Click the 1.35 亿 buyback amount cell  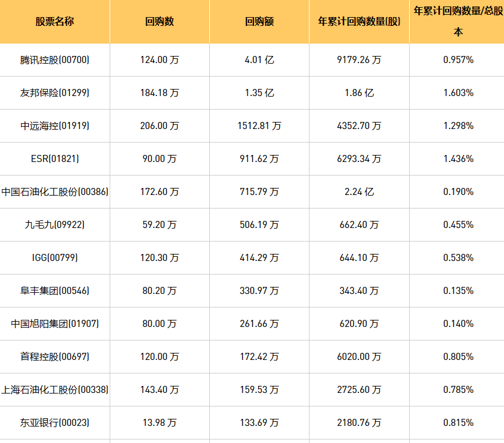coord(259,93)
